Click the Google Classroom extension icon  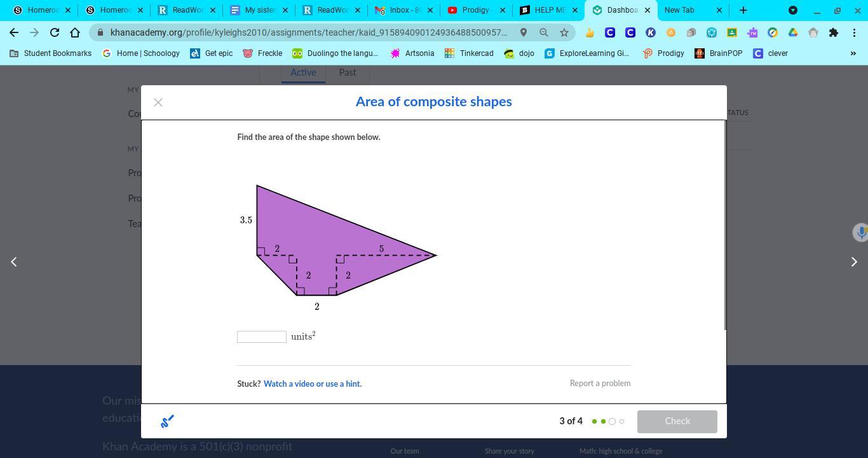732,32
